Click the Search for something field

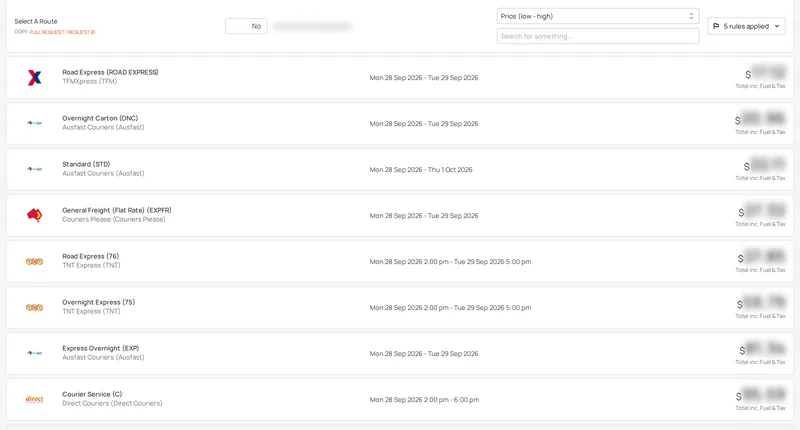pos(597,36)
